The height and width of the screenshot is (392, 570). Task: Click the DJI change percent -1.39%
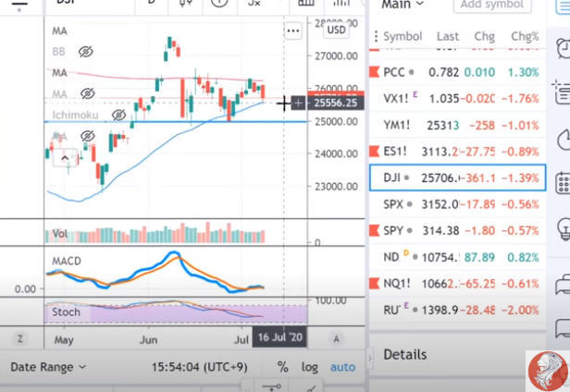point(520,178)
